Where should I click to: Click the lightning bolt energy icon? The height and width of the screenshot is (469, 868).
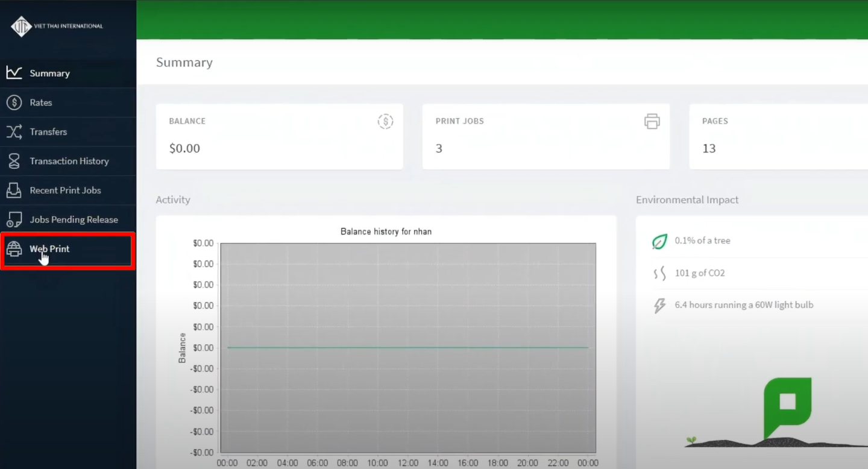point(659,306)
